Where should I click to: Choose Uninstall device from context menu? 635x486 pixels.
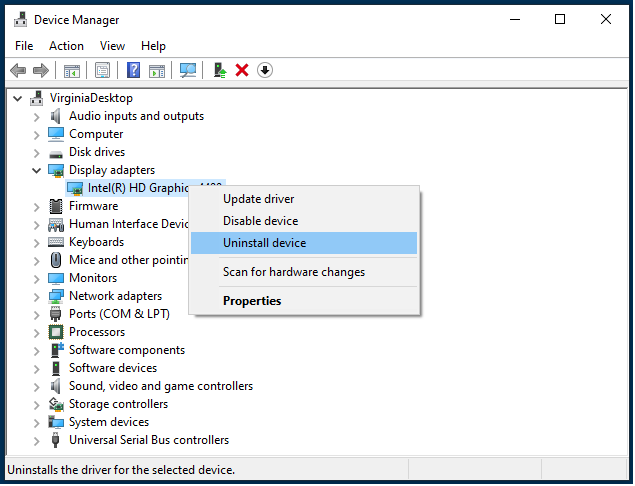click(x=264, y=243)
